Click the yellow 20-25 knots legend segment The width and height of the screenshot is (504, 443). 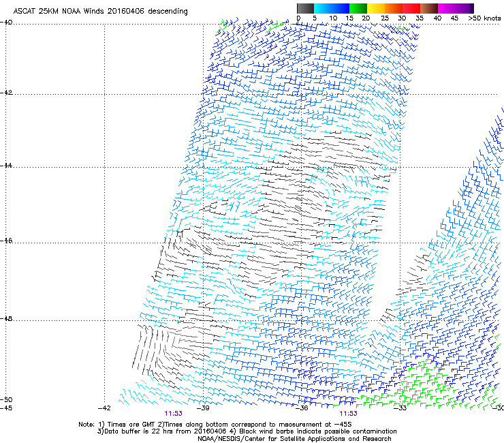coord(376,8)
